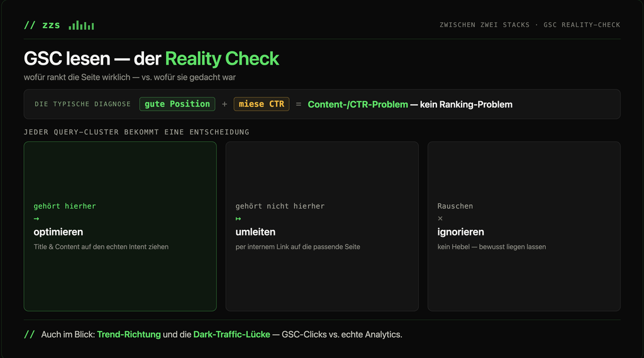The height and width of the screenshot is (358, 644).
Task: Click the equals sign after 'miese CTR'
Action: [299, 104]
